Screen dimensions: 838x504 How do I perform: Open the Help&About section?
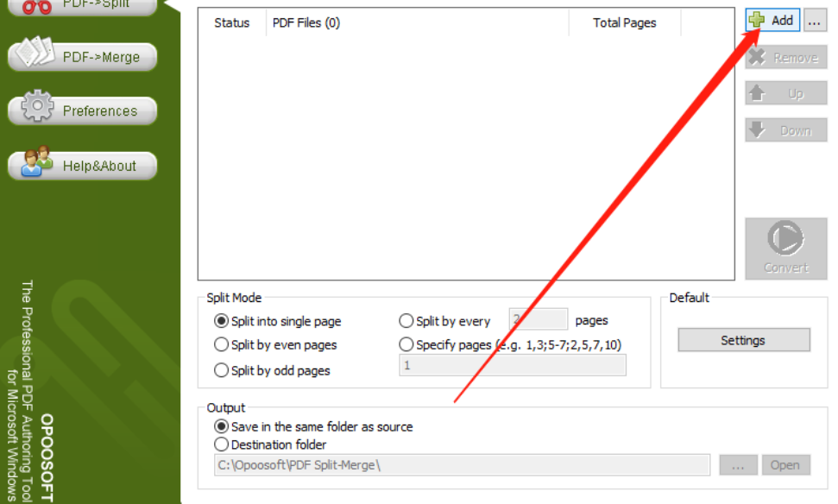83,166
